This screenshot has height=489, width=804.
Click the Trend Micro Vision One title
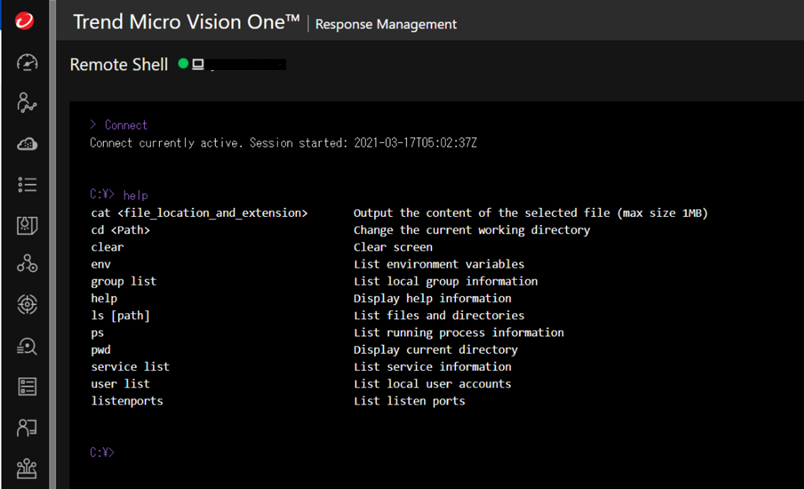click(187, 22)
